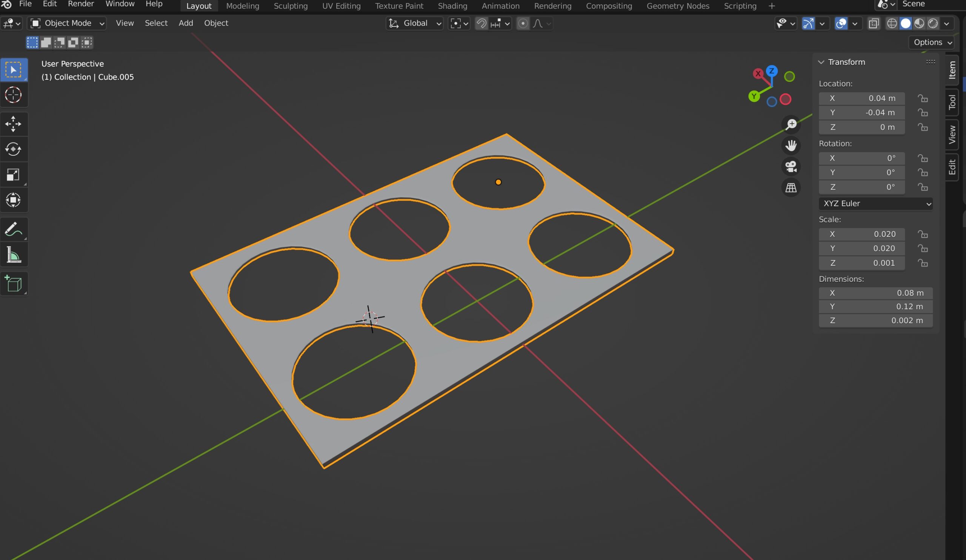Screen dimensions: 966x560
Task: Select the Measure tool
Action: (x=14, y=254)
